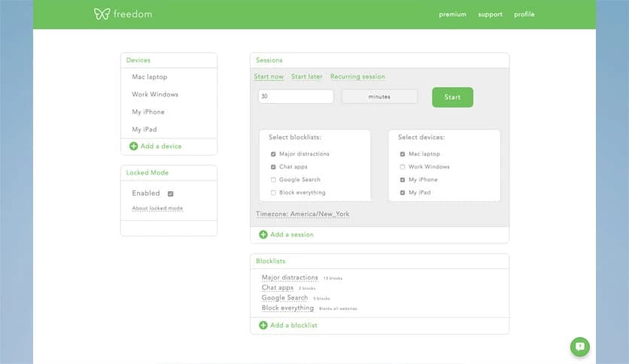Viewport: 629px width, 364px height.
Task: Toggle the Locked Mode Enabled checkbox
Action: point(171,193)
